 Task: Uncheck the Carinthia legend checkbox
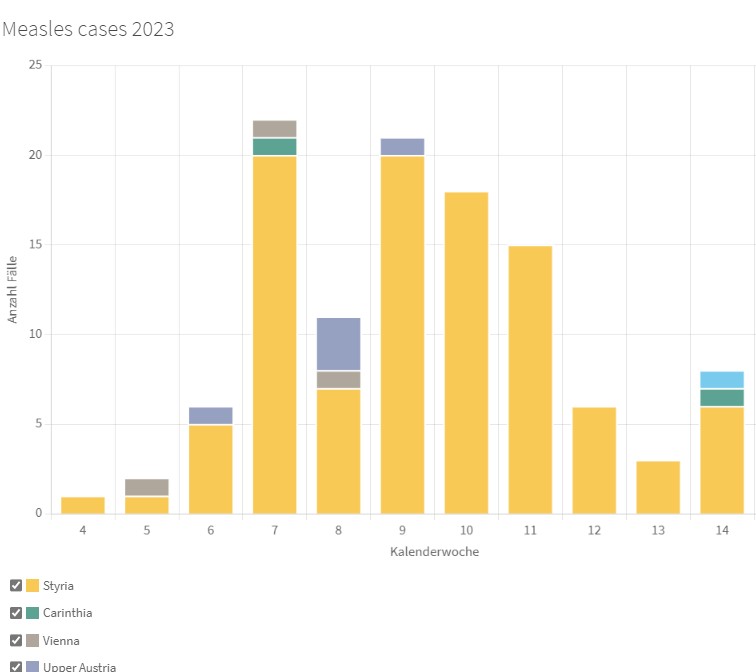tap(16, 613)
